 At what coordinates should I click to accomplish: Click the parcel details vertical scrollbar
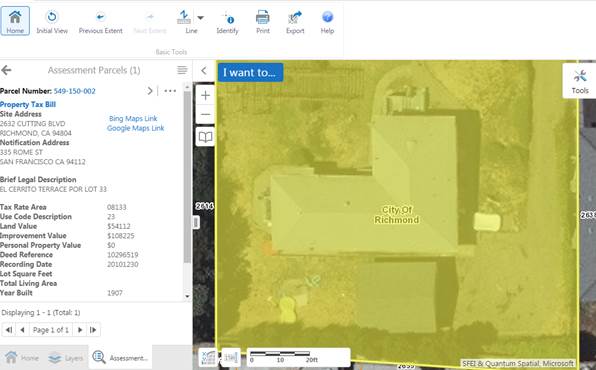pos(187,177)
